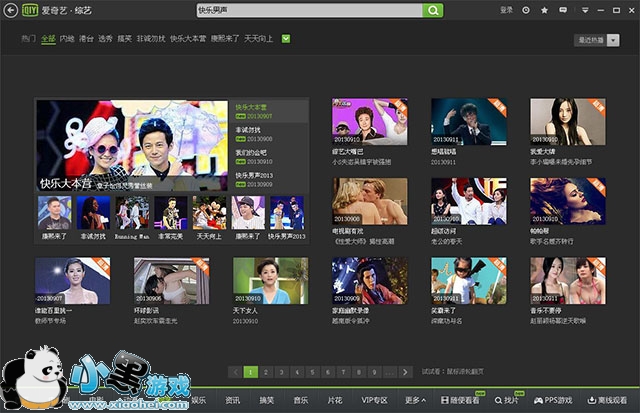Go to next page with right arrow

pos(405,372)
